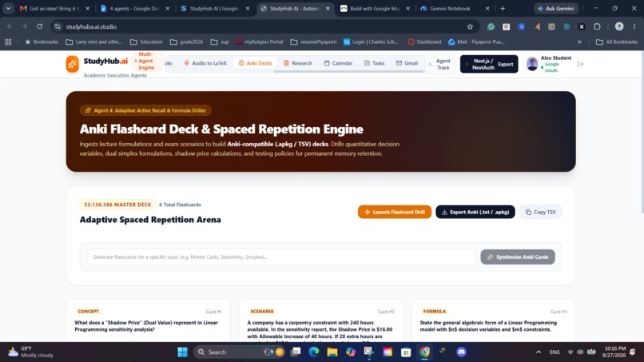Open the Login Charles Schwab bookmark

371,42
